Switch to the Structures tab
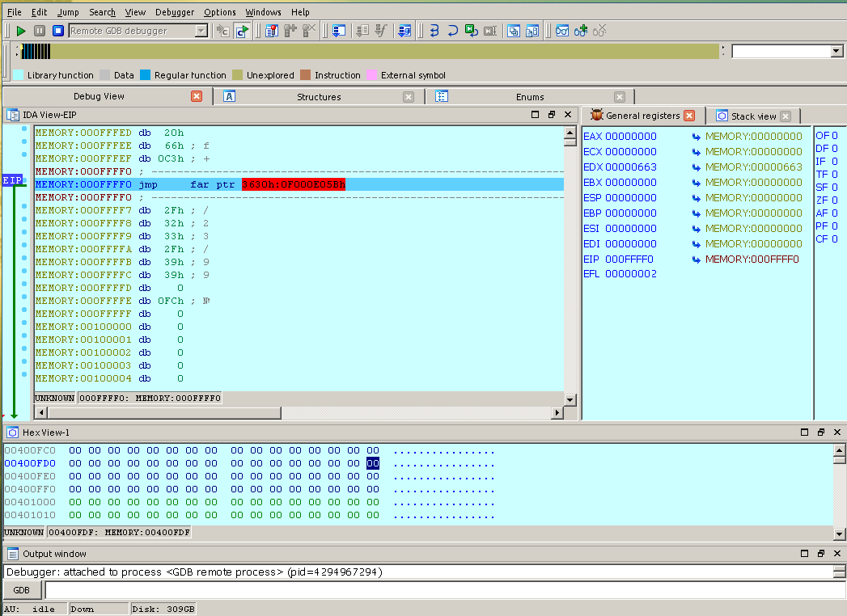Screen dimensions: 847x616 319,97
